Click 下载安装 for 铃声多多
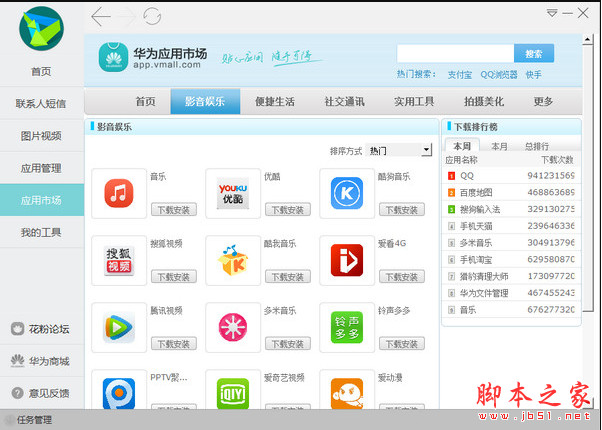This screenshot has height=430, width=602. (x=402, y=344)
